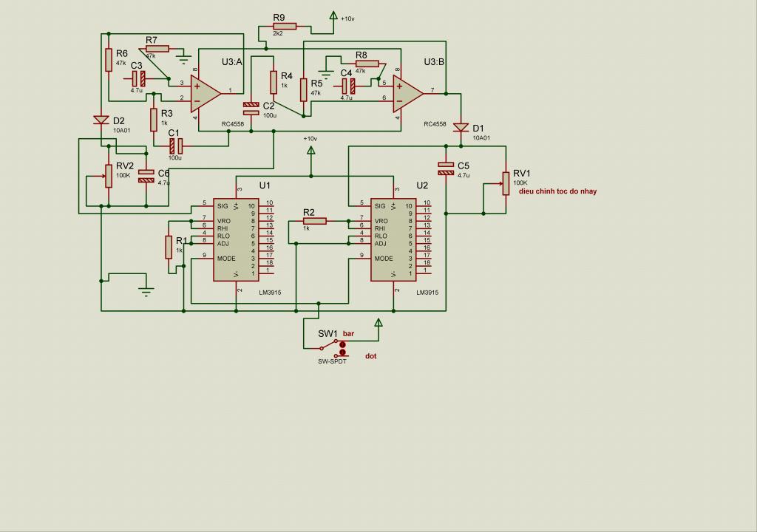Select the U1 LM3915 chip body
This screenshot has width=757, height=532.
click(x=236, y=239)
